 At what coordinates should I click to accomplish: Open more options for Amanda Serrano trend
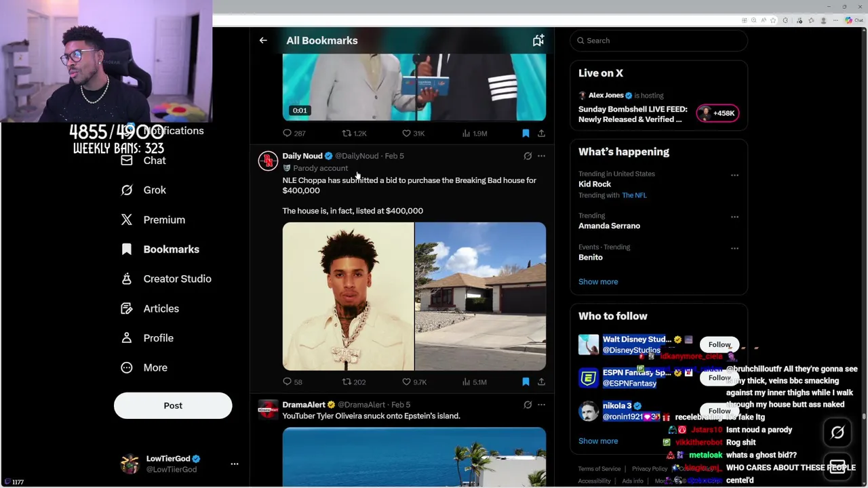[x=734, y=217]
